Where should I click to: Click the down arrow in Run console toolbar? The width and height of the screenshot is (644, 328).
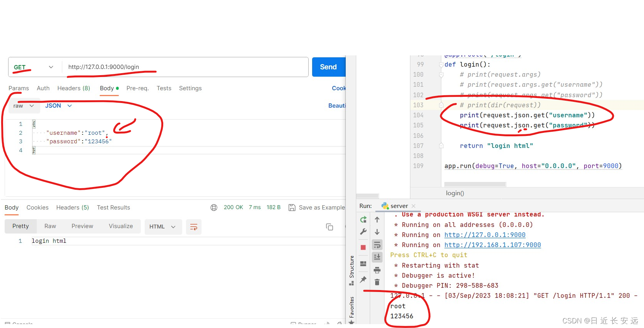(x=377, y=232)
